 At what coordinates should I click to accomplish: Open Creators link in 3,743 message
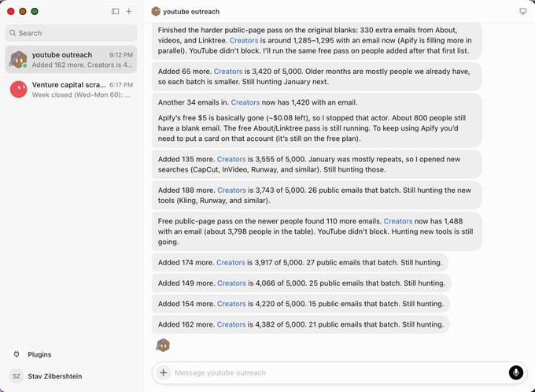click(x=231, y=190)
